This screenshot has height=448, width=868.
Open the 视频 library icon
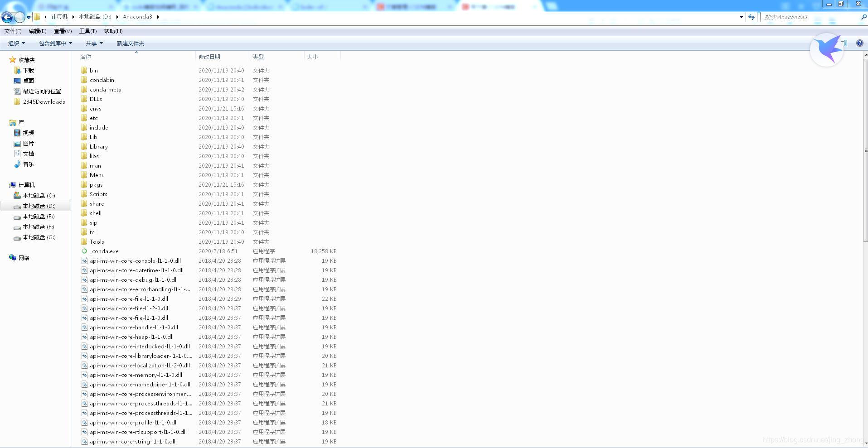(17, 133)
